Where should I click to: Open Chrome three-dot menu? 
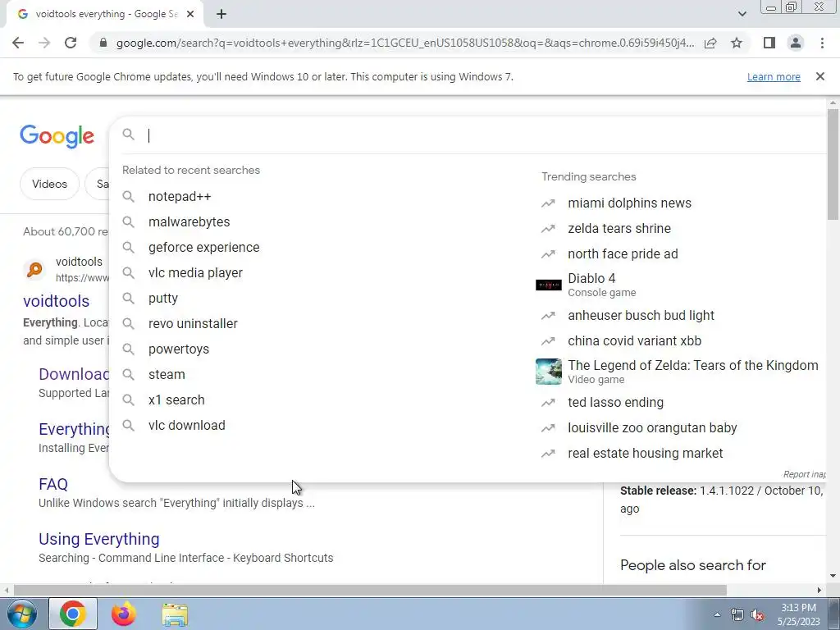[822, 43]
